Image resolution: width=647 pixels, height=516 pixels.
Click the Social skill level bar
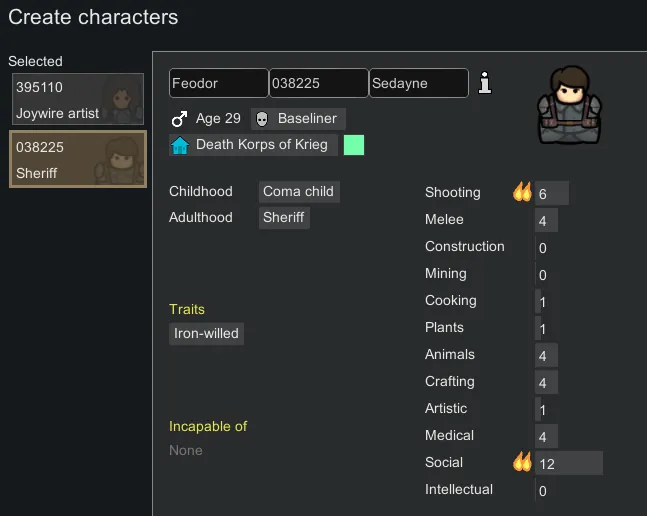point(568,463)
